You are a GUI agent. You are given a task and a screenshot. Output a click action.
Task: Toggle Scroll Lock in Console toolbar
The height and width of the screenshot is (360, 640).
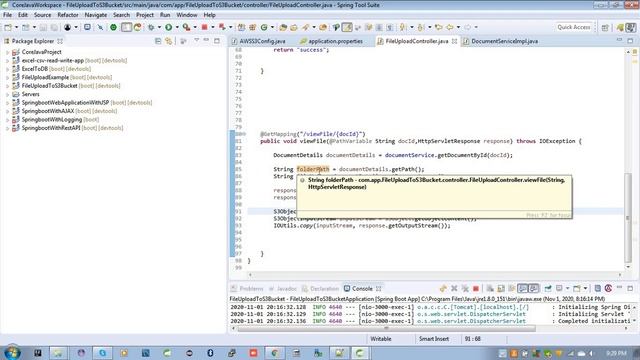coord(501,289)
